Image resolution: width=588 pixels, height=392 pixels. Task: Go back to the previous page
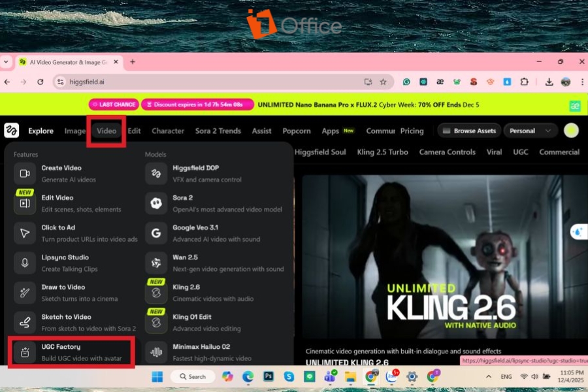[x=7, y=82]
